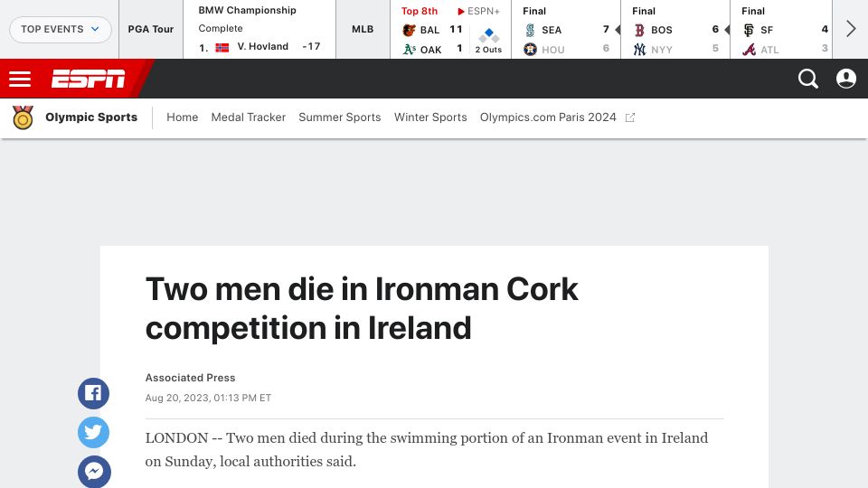Select the MLB scoreboard section

point(363,29)
